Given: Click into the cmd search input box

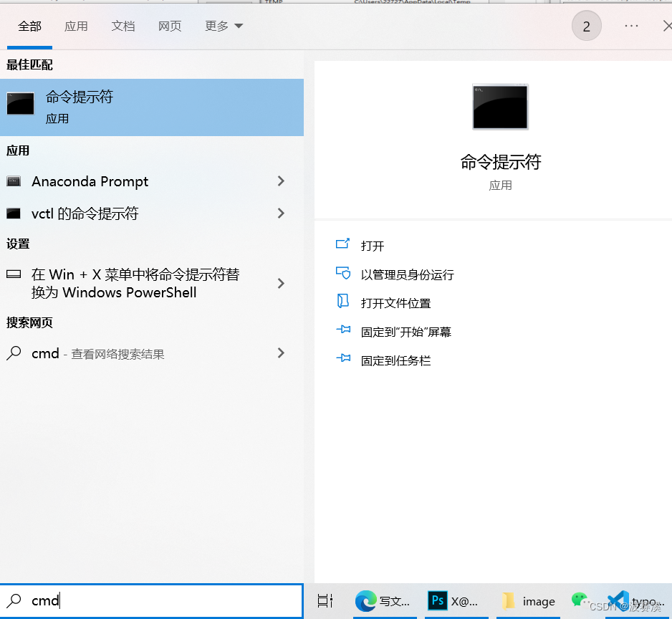Looking at the screenshot, I should point(152,600).
